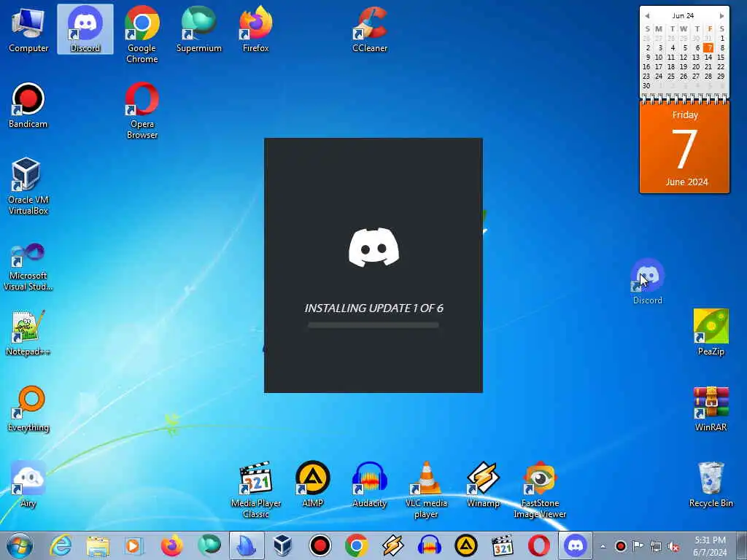Open Winamp from the taskbar
Image resolution: width=747 pixels, height=560 pixels.
click(392, 545)
